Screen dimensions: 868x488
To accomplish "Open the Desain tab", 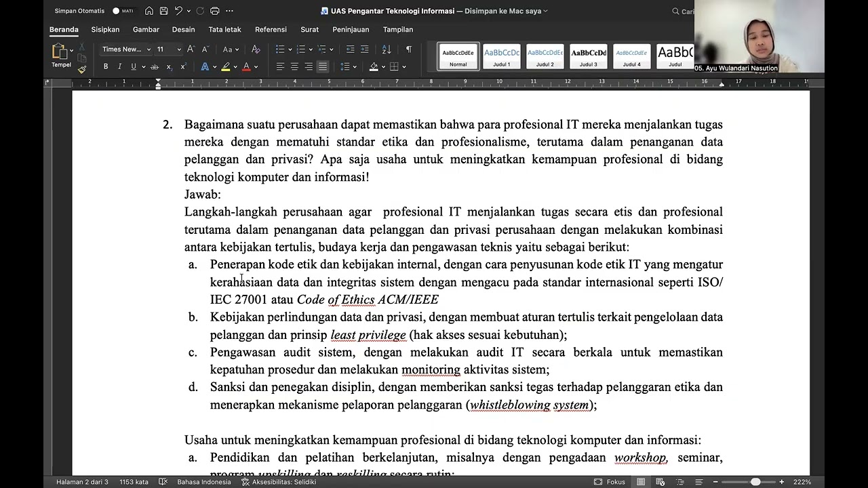I will (183, 30).
